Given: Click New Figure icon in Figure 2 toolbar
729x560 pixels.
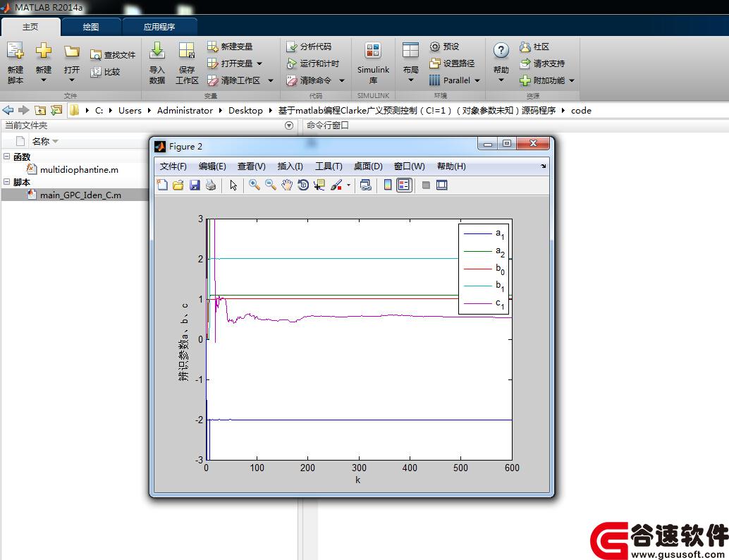Looking at the screenshot, I should coord(161,185).
